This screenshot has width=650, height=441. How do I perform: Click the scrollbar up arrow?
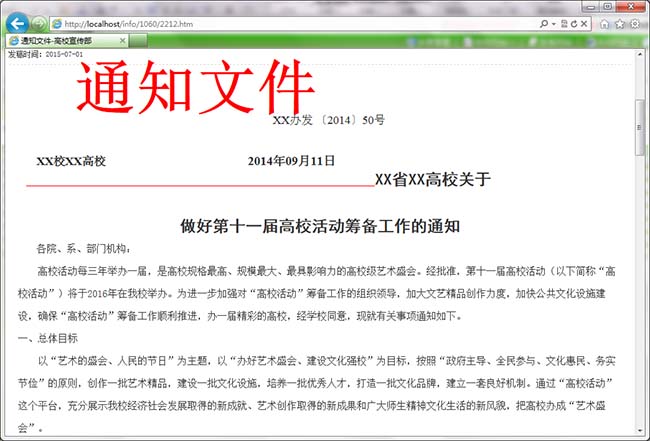coord(641,55)
